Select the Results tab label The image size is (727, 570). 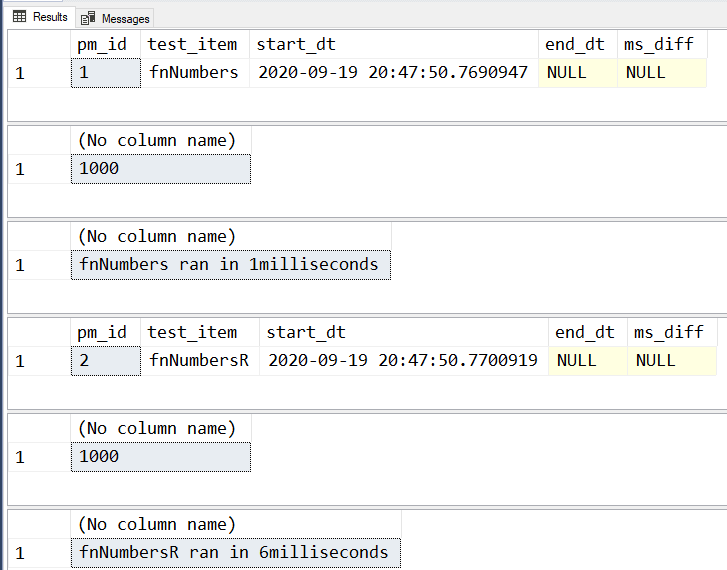[x=50, y=17]
